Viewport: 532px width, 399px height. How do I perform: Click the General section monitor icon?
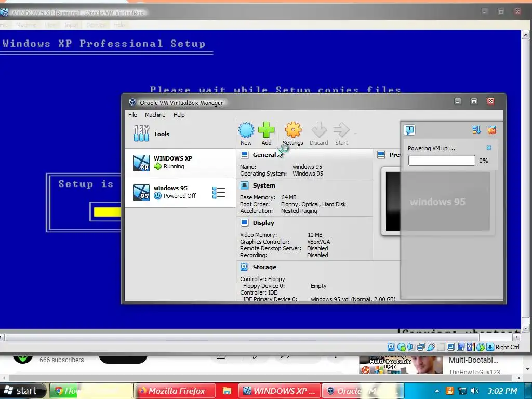(244, 155)
